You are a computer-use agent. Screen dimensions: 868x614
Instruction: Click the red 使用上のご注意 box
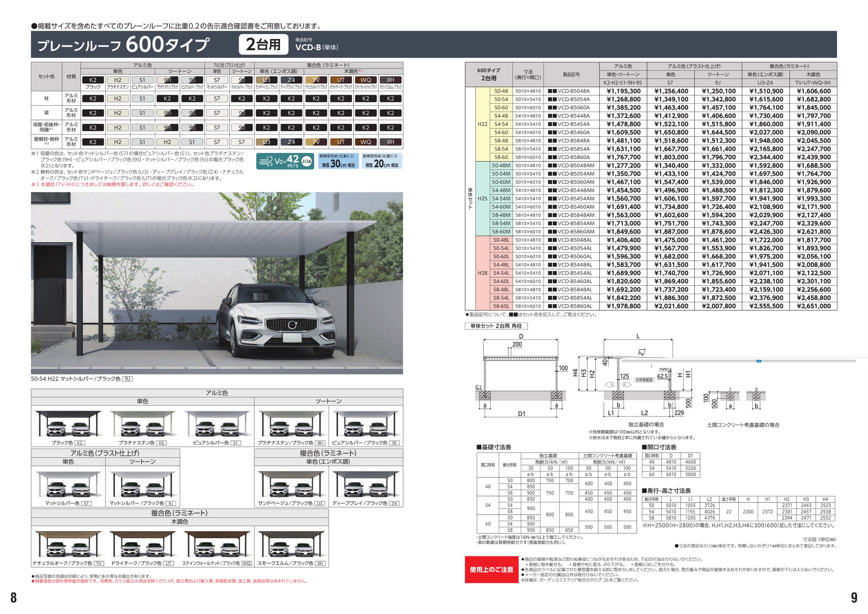tap(491, 569)
